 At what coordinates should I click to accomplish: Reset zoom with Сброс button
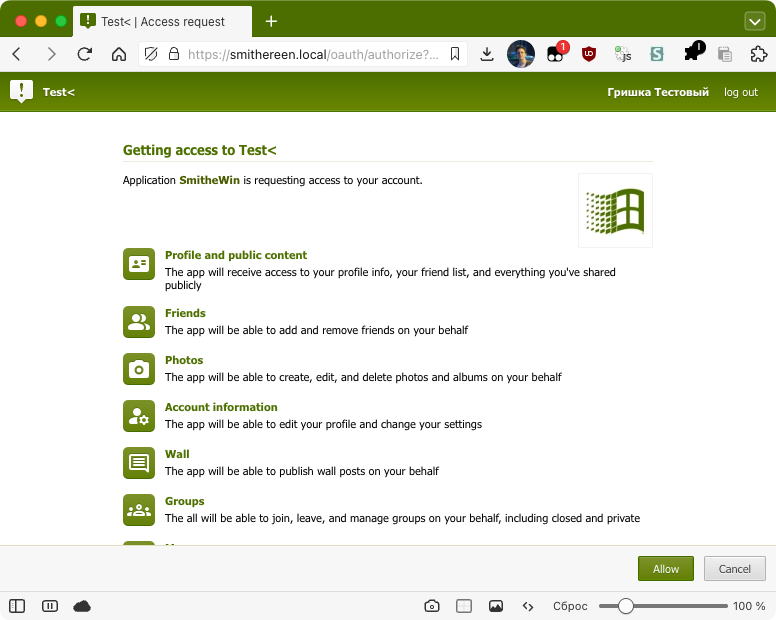click(570, 606)
